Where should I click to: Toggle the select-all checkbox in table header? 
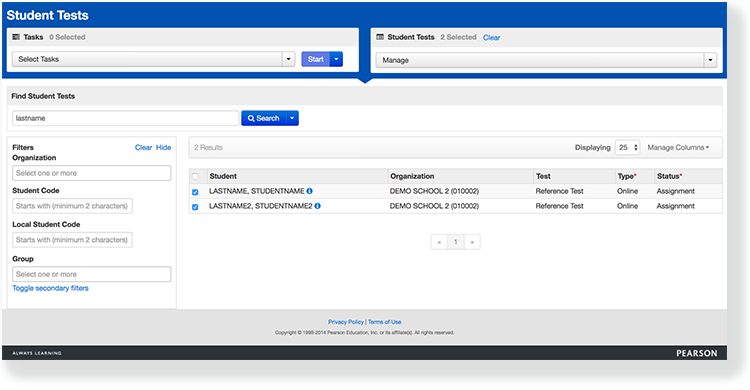click(x=195, y=177)
